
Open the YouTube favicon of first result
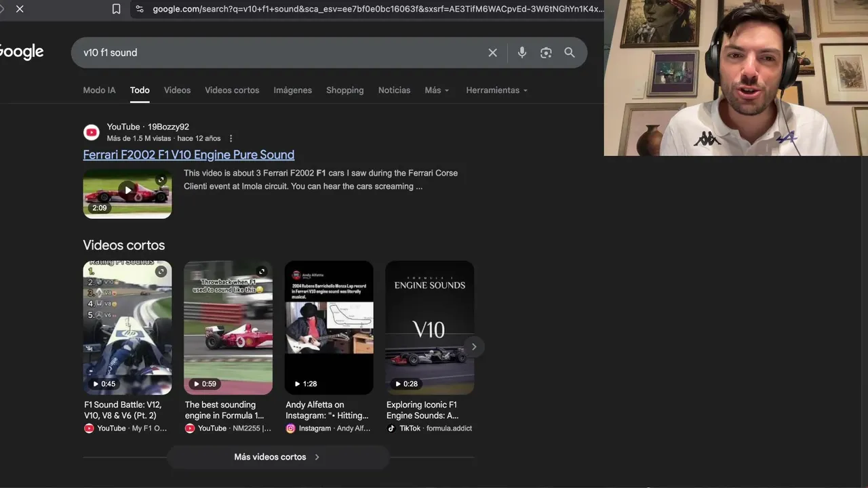point(92,132)
